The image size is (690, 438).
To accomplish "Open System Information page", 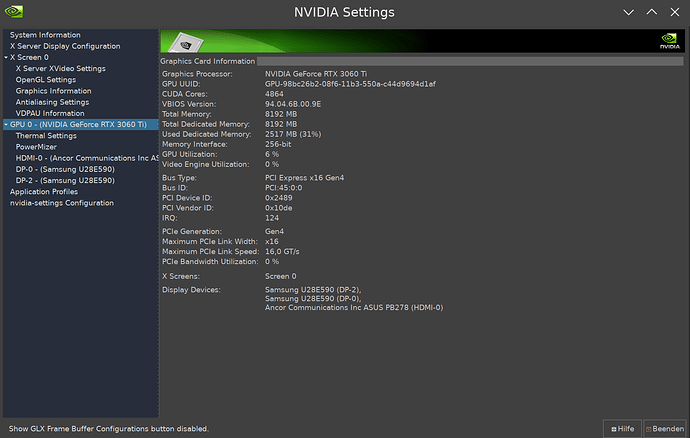I will coord(45,35).
